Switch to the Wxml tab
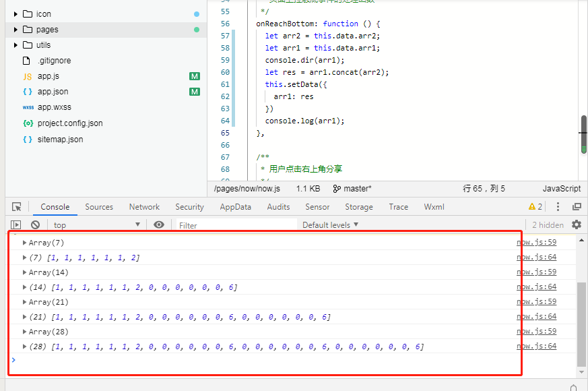 click(x=434, y=207)
